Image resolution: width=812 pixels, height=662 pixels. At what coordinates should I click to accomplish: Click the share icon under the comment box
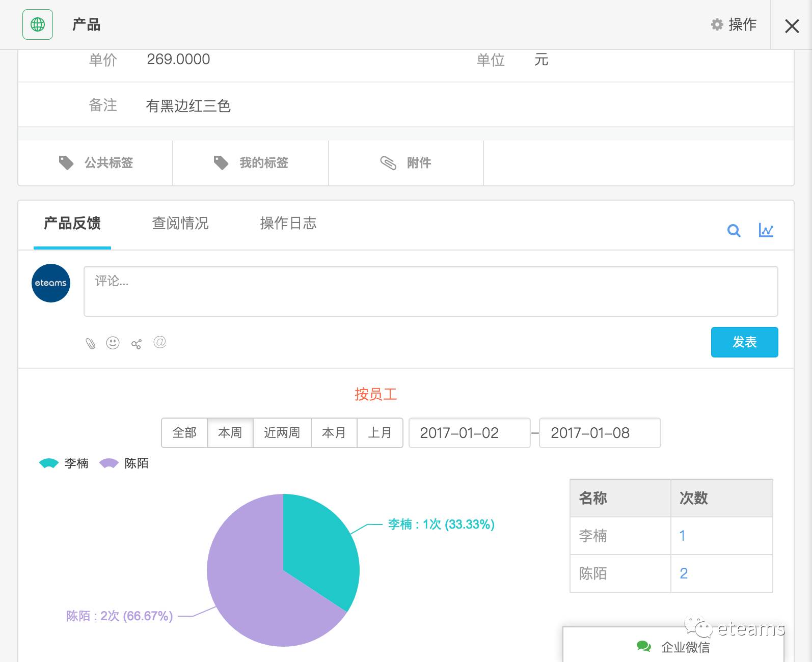click(136, 344)
